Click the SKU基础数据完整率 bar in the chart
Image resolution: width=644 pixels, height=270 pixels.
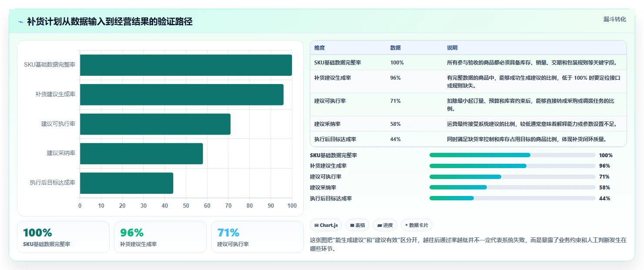tap(186, 65)
